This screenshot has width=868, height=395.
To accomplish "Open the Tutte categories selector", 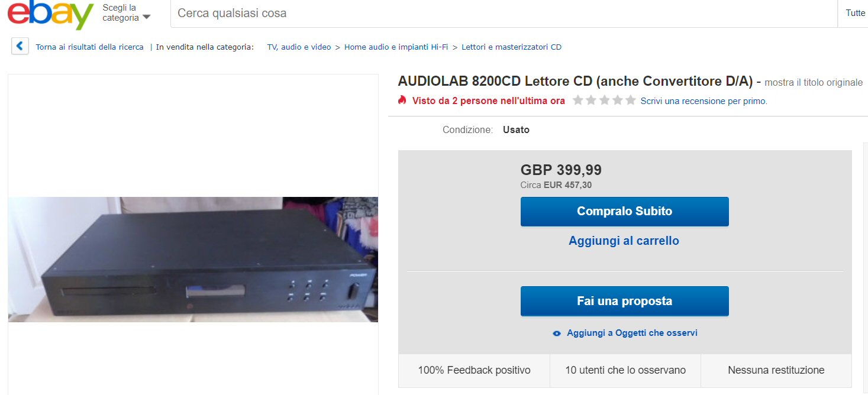I will tap(855, 13).
